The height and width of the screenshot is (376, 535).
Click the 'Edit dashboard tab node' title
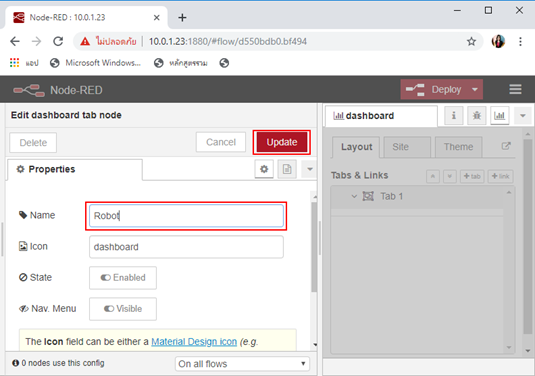(66, 115)
